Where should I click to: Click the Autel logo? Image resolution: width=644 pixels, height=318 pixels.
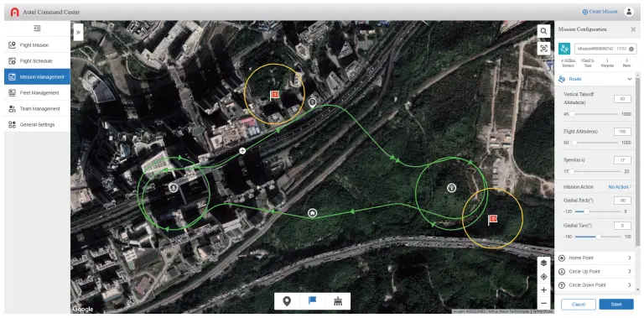(x=15, y=12)
